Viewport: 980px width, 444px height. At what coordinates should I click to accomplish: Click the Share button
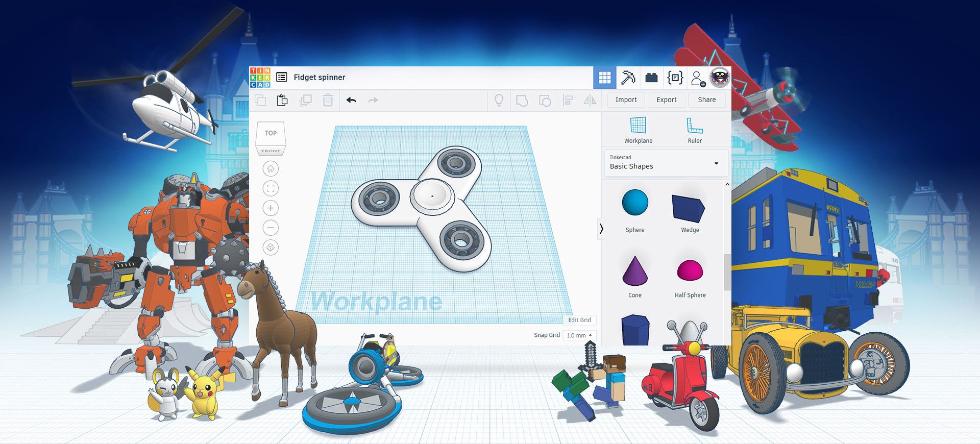pyautogui.click(x=707, y=100)
